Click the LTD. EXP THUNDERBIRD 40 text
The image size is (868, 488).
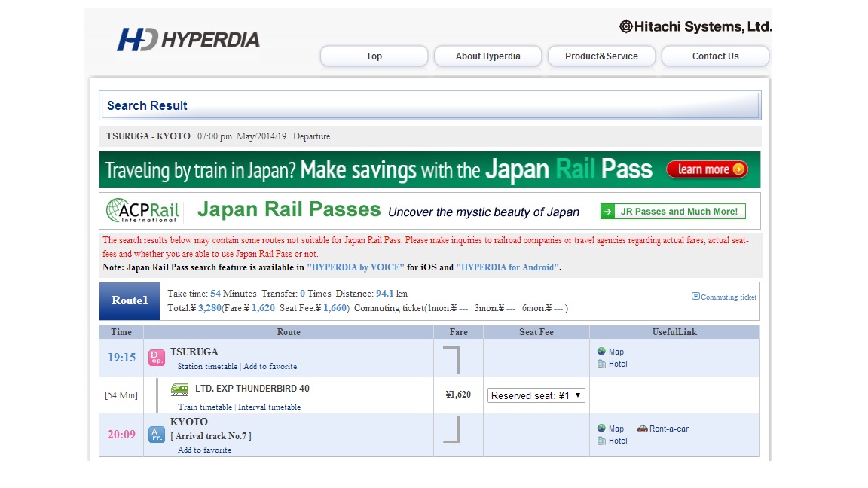(x=252, y=389)
